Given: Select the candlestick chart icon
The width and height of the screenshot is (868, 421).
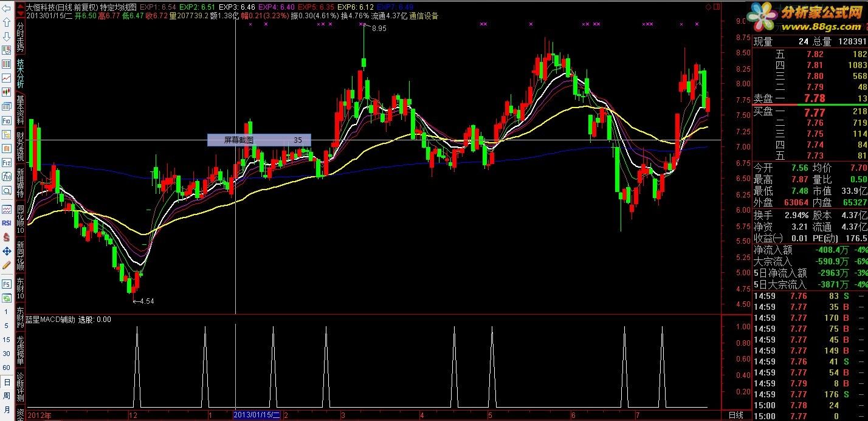Looking at the screenshot, I should pyautogui.click(x=7, y=92).
